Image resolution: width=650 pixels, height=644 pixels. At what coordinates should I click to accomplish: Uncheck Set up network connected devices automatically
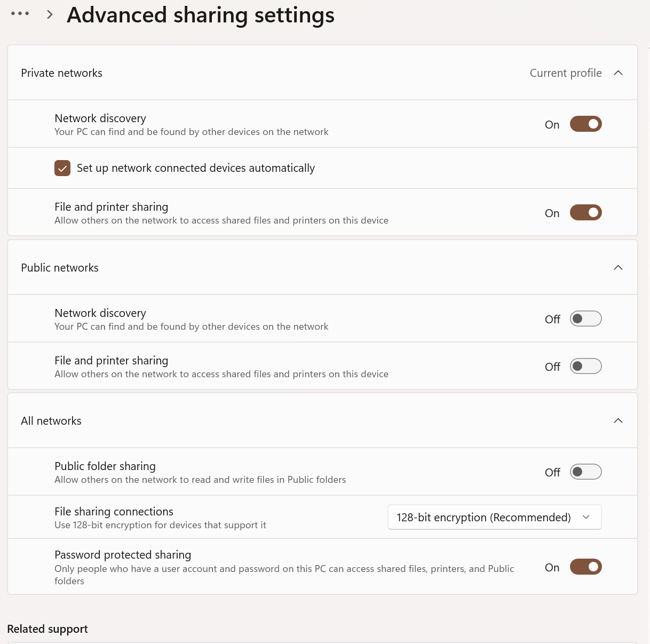pos(62,168)
